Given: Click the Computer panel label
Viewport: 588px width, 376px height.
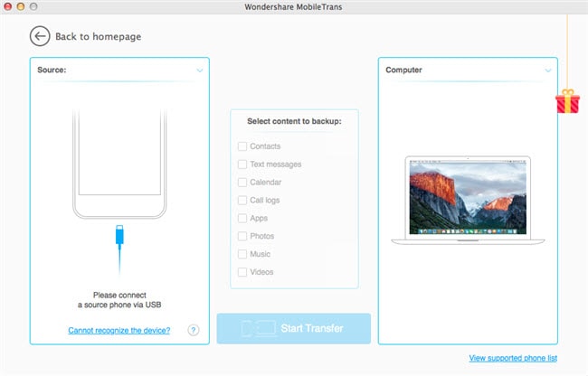Looking at the screenshot, I should (x=403, y=70).
